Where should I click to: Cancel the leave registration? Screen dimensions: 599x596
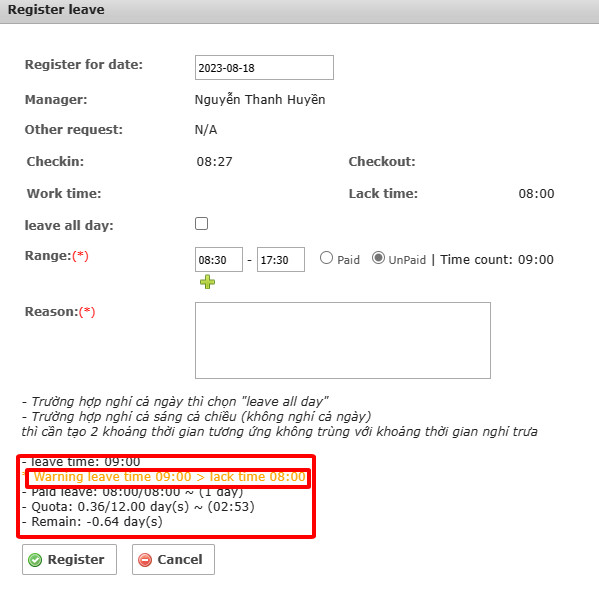(x=173, y=560)
